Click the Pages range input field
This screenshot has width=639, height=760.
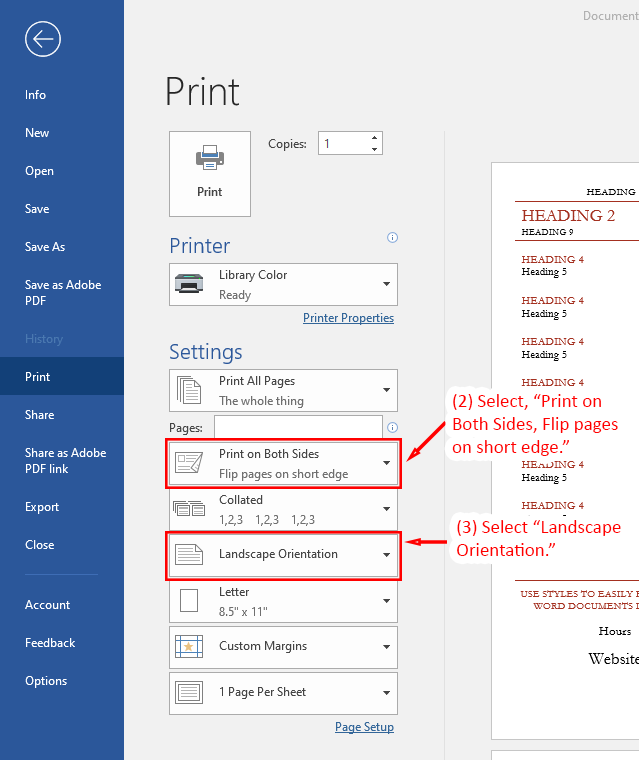298,428
